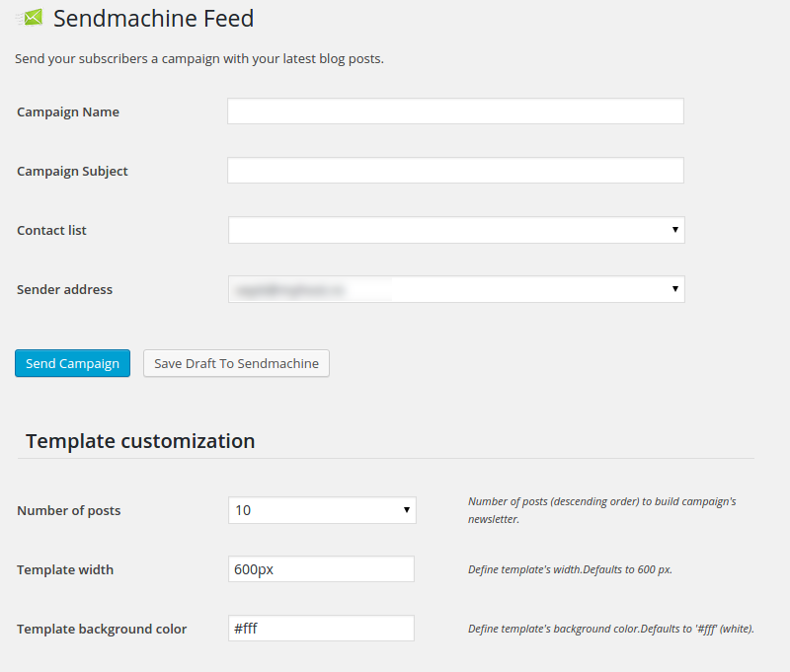790x672 pixels.
Task: Click the Template background color label
Action: point(102,630)
